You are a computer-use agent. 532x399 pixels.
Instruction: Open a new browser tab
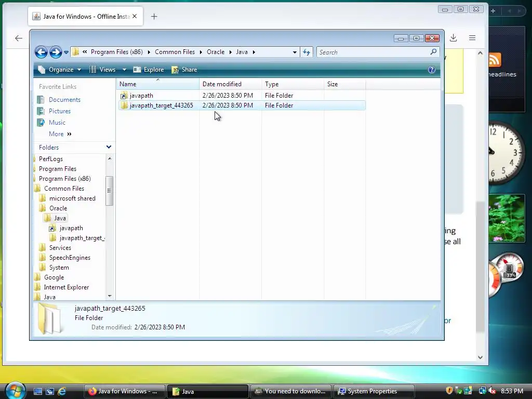154,16
